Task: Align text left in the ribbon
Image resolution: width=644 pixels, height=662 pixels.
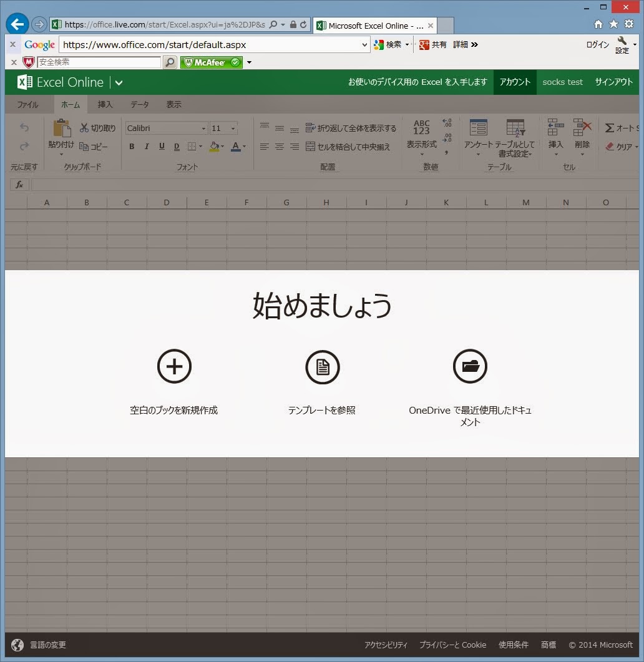Action: [x=265, y=147]
